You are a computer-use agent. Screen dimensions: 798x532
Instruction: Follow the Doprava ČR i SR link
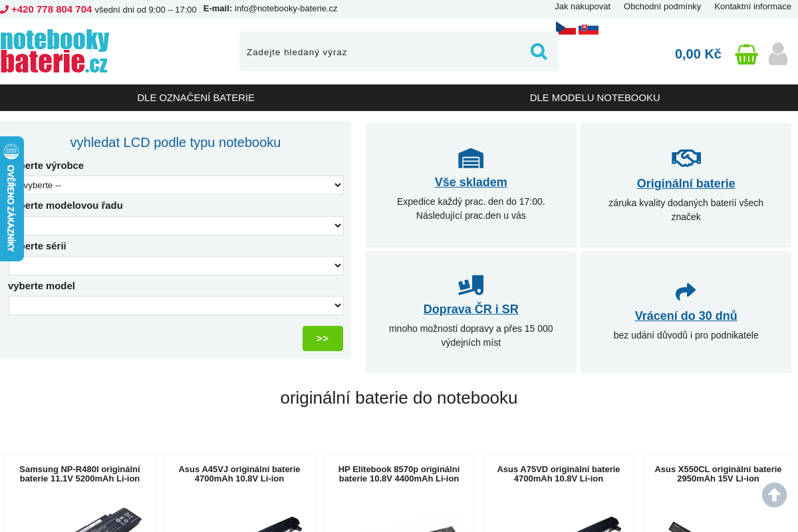471,309
